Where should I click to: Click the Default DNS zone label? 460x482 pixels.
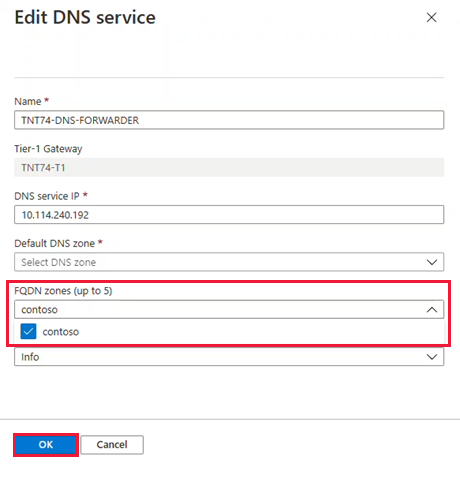[55, 243]
